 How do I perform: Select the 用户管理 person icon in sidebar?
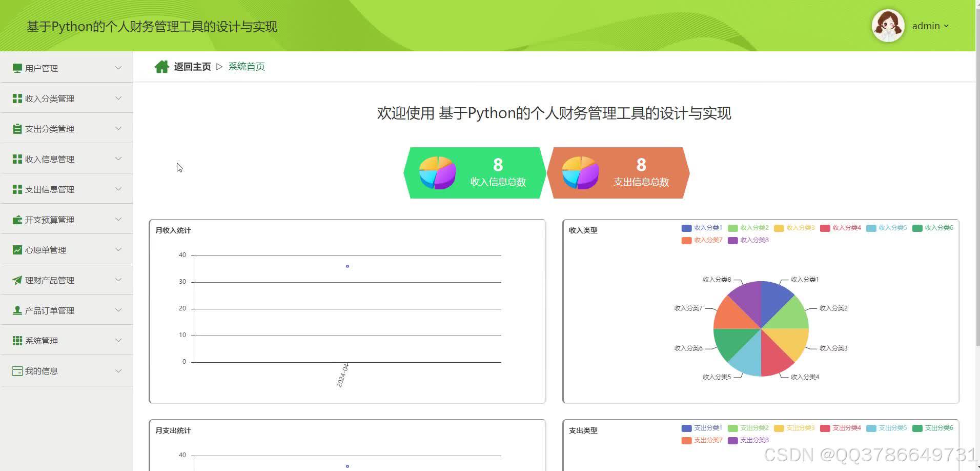[x=17, y=67]
